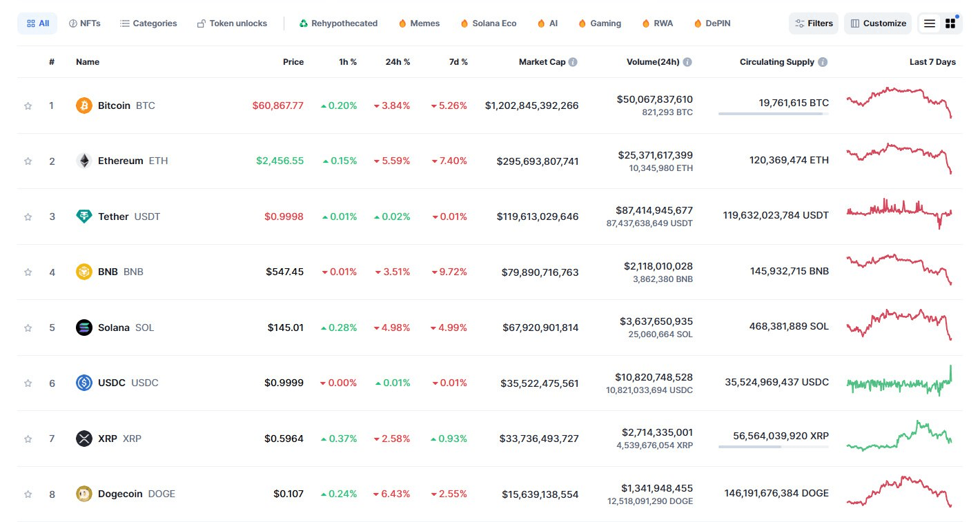The image size is (980, 522).
Task: Switch to list view layout icon
Action: pyautogui.click(x=930, y=23)
